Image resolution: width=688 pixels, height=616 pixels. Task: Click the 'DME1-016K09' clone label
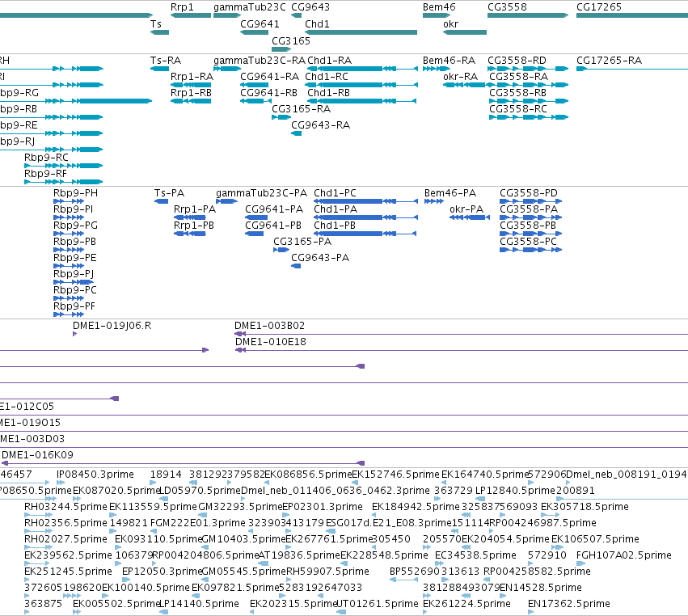38,455
